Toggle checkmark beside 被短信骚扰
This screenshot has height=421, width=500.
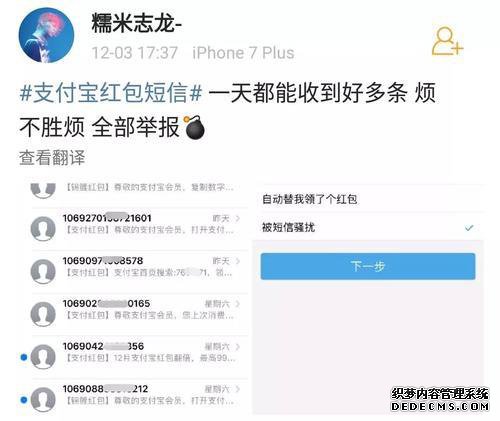click(469, 228)
